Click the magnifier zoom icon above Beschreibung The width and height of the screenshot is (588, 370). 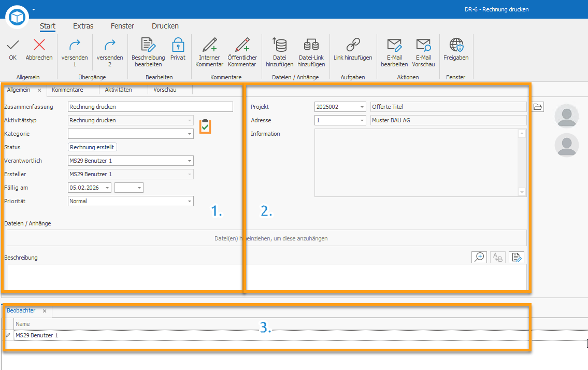point(479,257)
